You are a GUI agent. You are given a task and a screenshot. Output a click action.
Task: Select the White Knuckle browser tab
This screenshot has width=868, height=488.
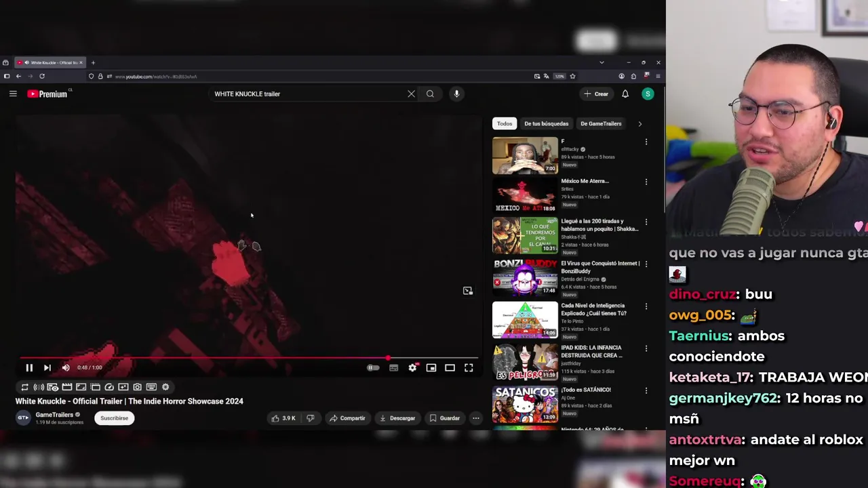pos(50,62)
